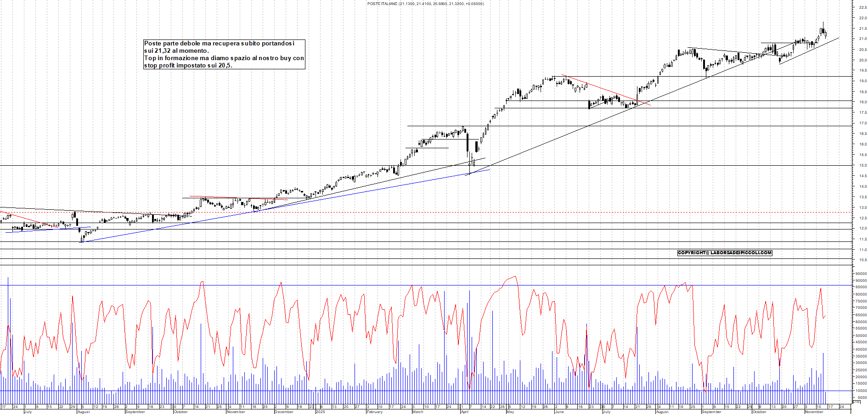This screenshot has height=414, width=868.
Task: Click the large April gap-down candlestick
Action: coord(468,142)
